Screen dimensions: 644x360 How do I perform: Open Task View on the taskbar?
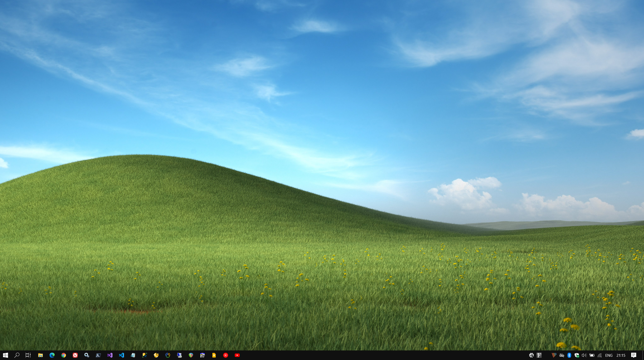[28, 355]
